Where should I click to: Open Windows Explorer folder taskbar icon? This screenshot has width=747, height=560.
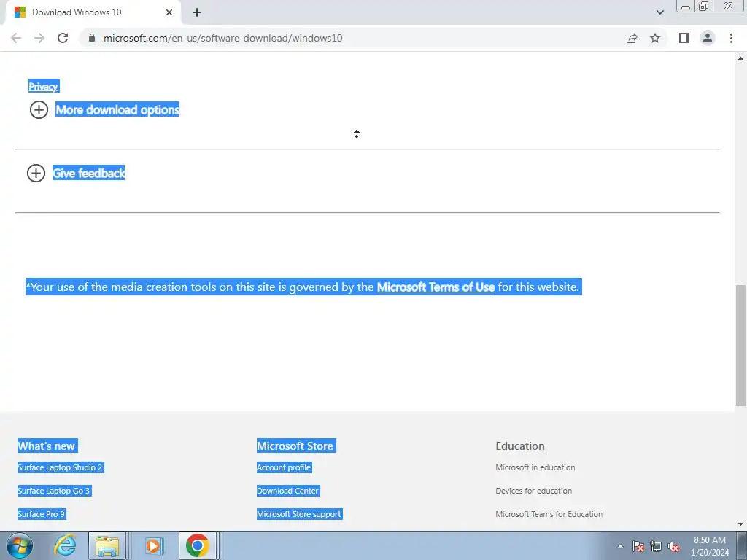(107, 545)
